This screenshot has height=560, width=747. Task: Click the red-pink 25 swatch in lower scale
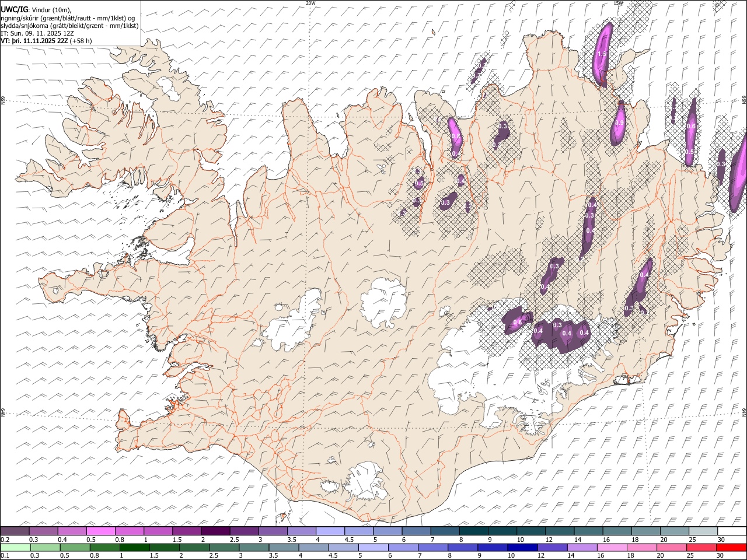click(702, 547)
